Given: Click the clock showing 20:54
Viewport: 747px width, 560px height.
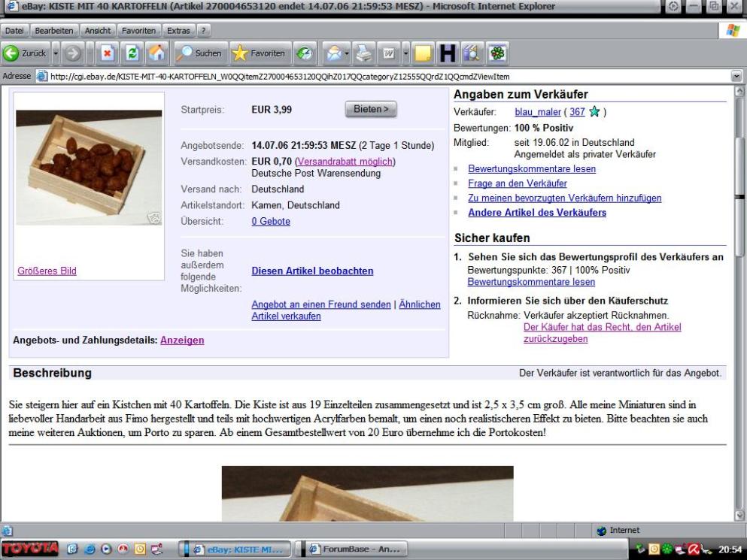Looking at the screenshot, I should click(x=730, y=549).
